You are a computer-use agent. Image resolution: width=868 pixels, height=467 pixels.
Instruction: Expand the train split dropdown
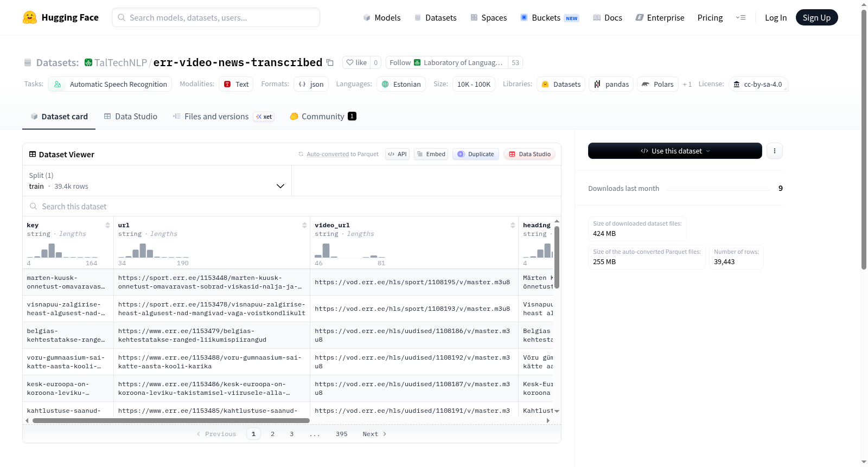[x=157, y=181]
